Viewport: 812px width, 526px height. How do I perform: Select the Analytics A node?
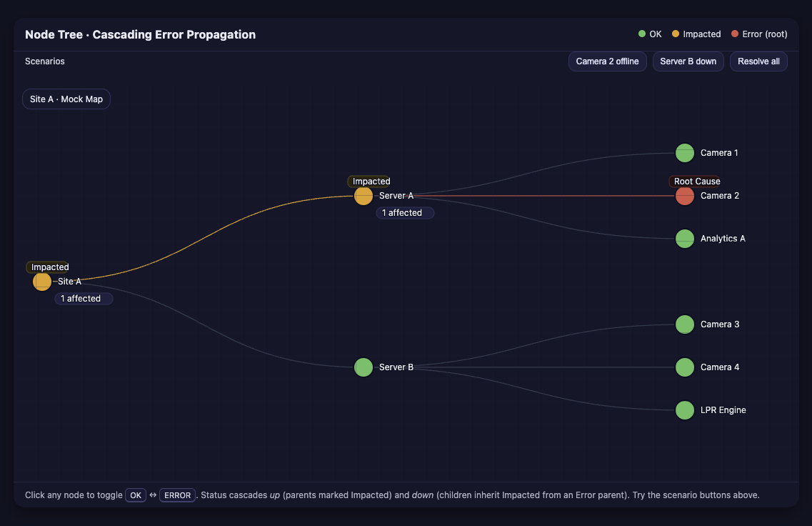click(684, 238)
